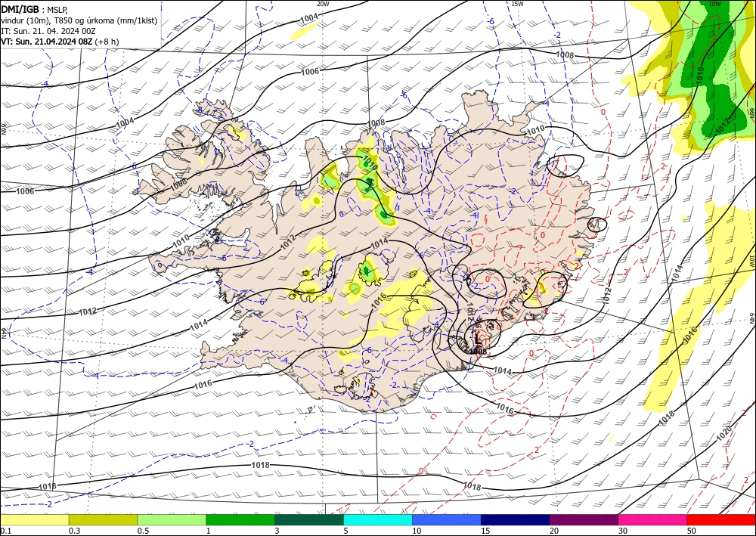Select the dark green 3–5 legend swatch
Image resolution: width=756 pixels, height=536 pixels.
click(x=309, y=519)
